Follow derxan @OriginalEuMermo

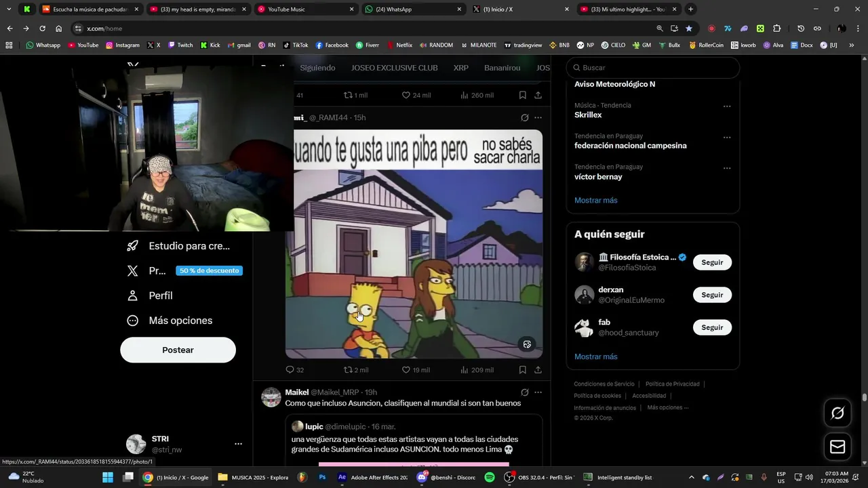pos(712,295)
